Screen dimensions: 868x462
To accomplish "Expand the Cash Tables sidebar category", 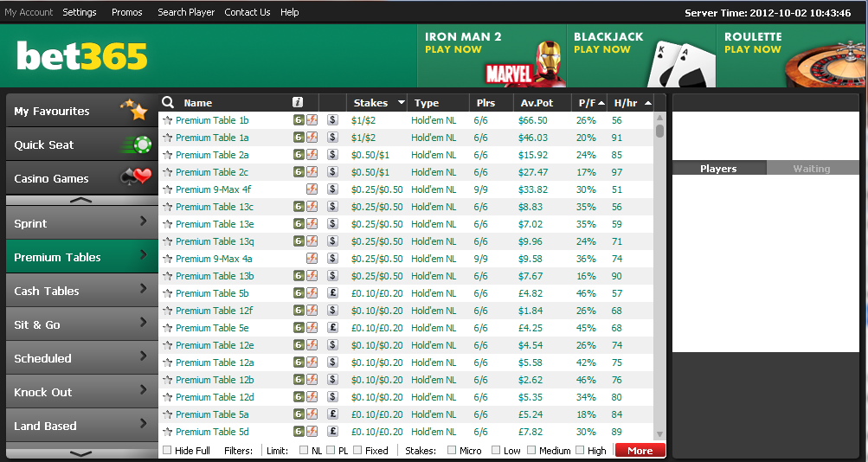I will tap(81, 291).
